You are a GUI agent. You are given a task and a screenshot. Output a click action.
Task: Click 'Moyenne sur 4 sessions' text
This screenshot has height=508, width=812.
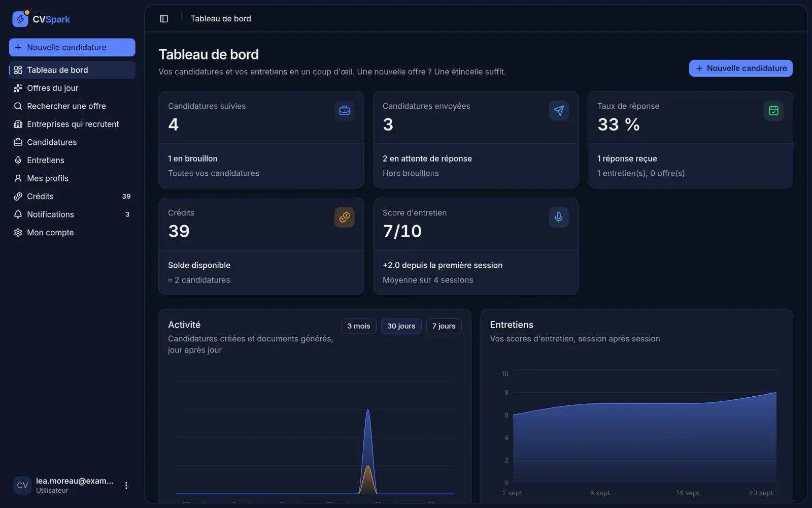(x=428, y=280)
